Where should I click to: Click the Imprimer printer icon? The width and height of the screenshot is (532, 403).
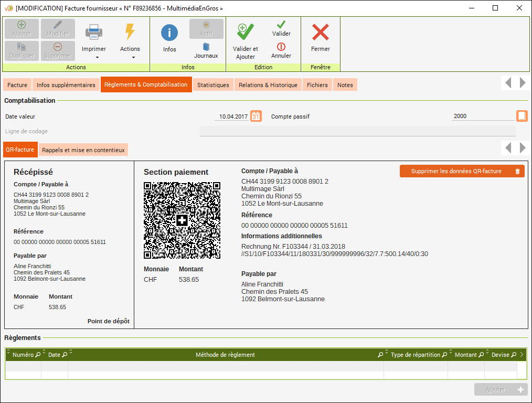click(x=94, y=33)
